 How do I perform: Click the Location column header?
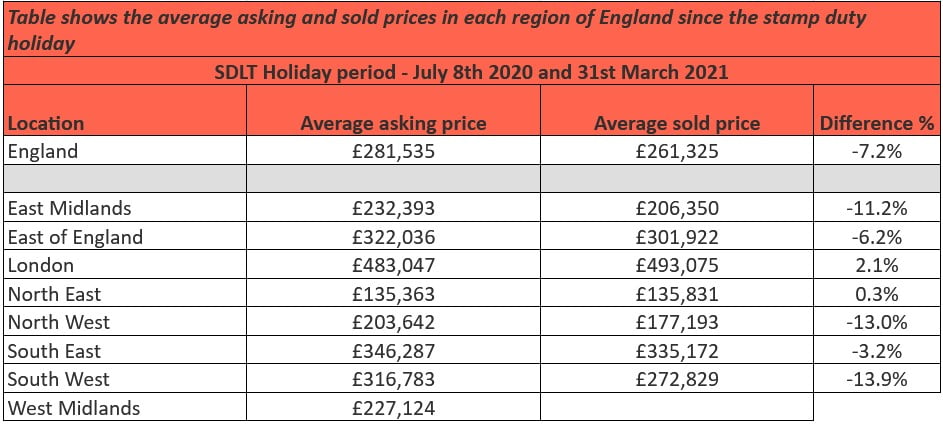[x=46, y=123]
